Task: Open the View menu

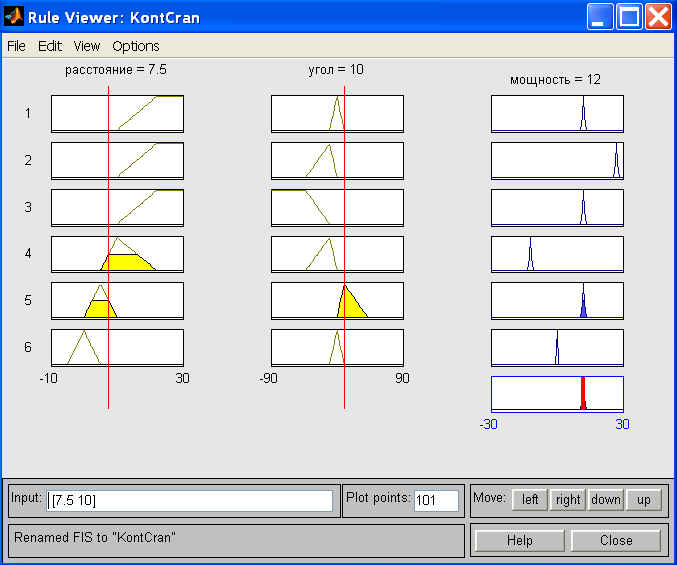Action: [x=87, y=46]
